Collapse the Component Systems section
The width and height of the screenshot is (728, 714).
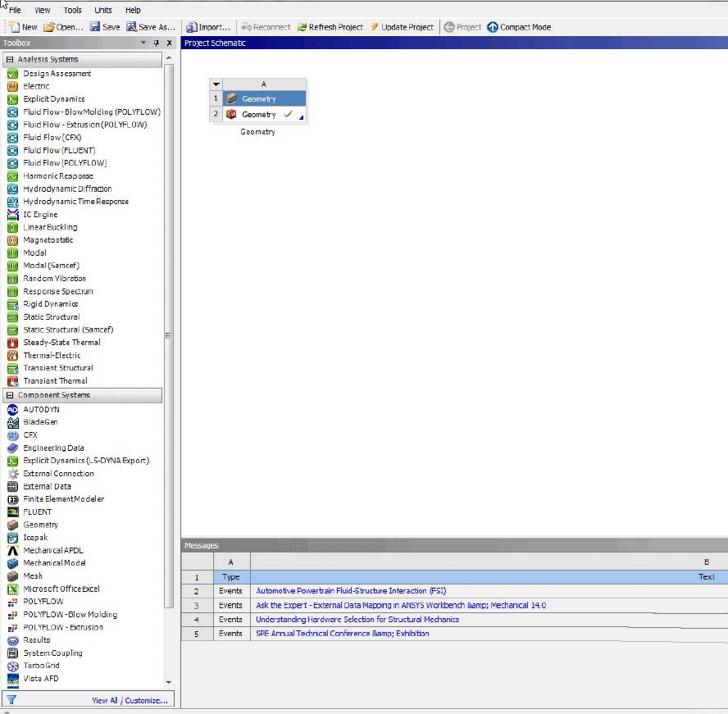tap(10, 395)
